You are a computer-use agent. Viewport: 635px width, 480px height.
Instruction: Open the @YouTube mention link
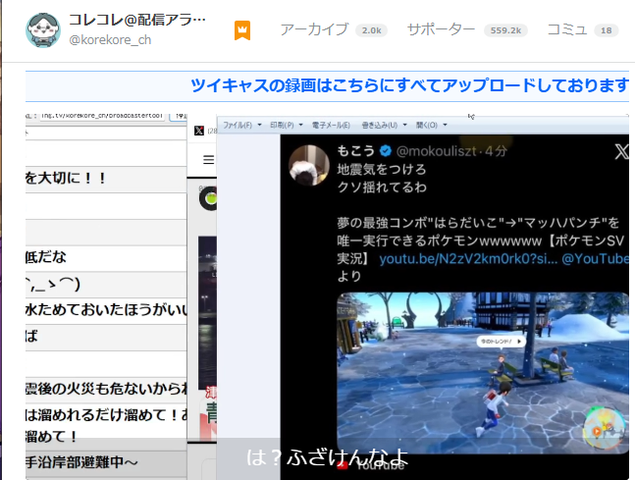pos(595,258)
